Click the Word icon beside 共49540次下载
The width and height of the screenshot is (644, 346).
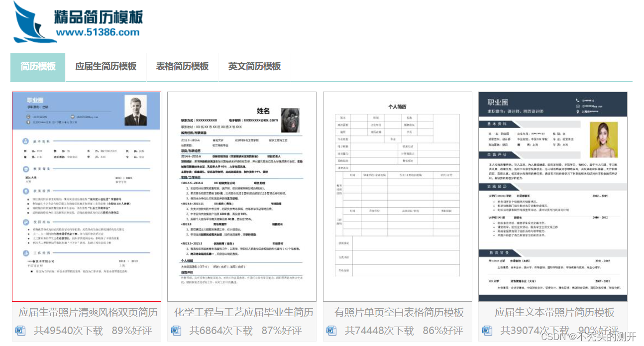click(x=20, y=331)
